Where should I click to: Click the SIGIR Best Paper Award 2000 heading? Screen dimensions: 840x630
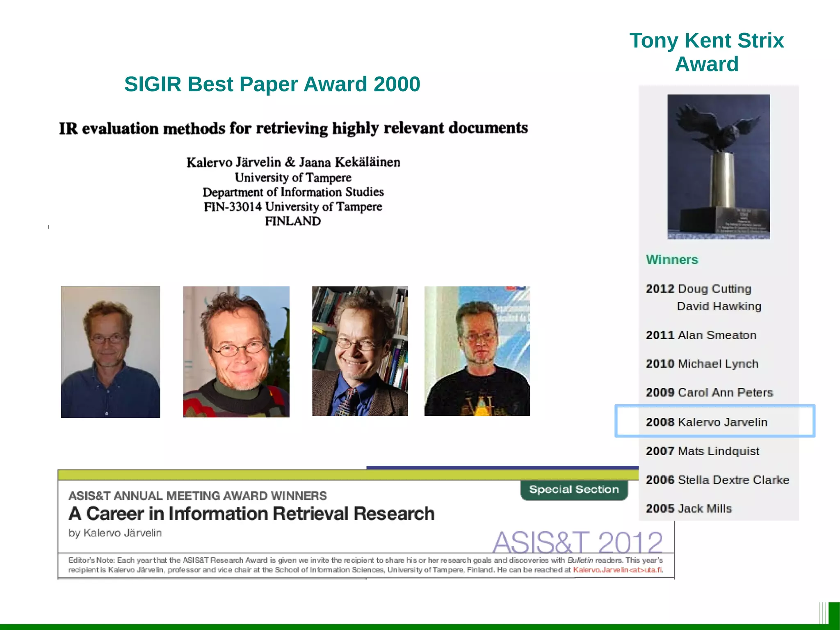272,84
